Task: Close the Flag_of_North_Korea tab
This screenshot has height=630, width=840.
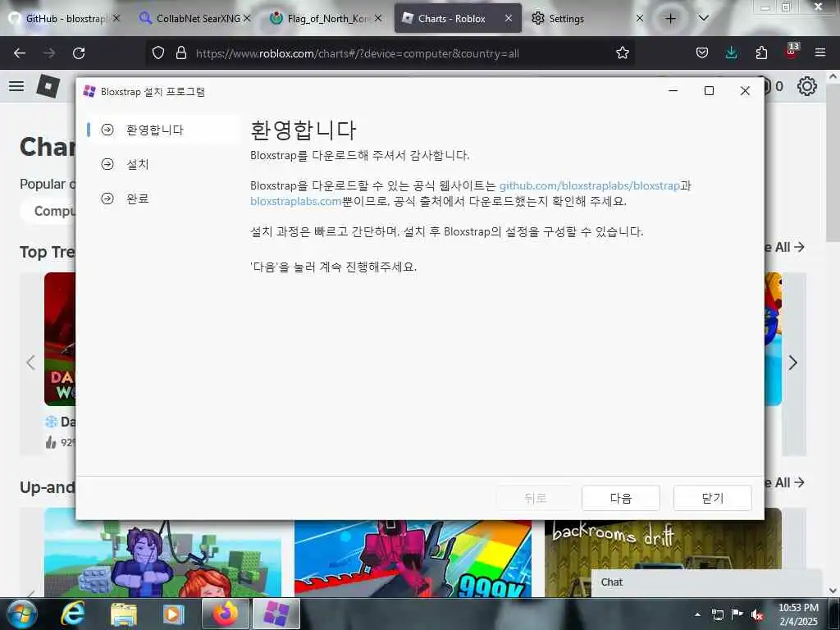Action: tap(378, 18)
